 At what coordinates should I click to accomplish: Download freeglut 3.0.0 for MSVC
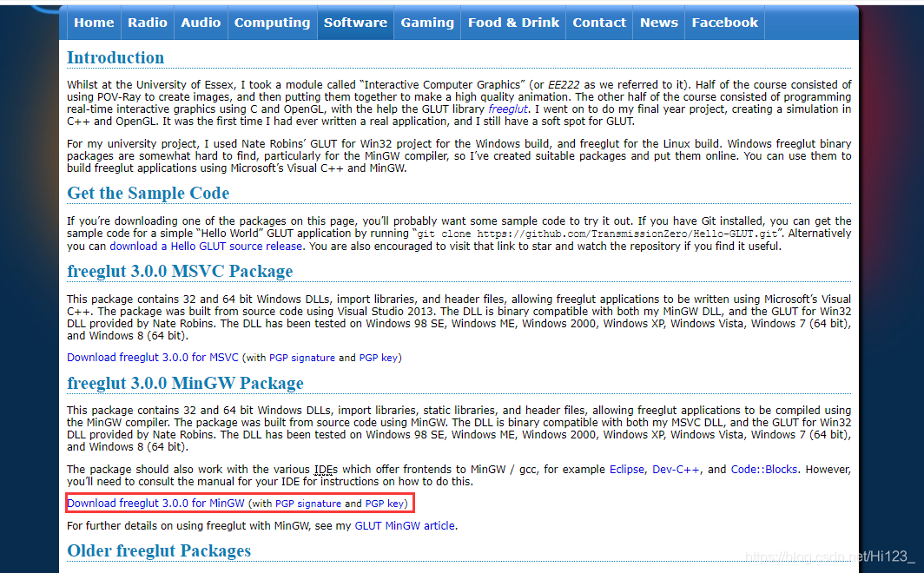[153, 358]
